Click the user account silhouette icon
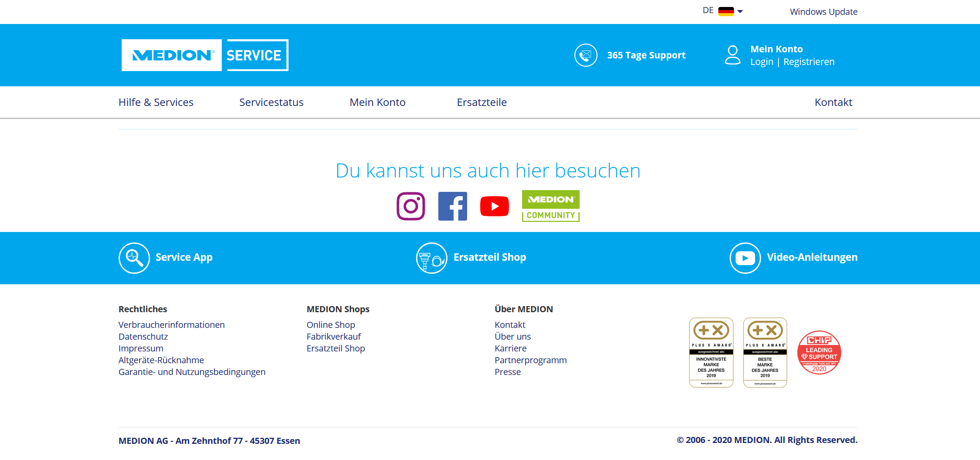 (732, 55)
